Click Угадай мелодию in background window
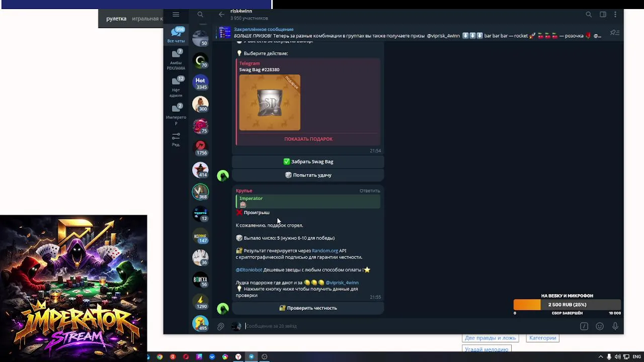 click(x=486, y=349)
